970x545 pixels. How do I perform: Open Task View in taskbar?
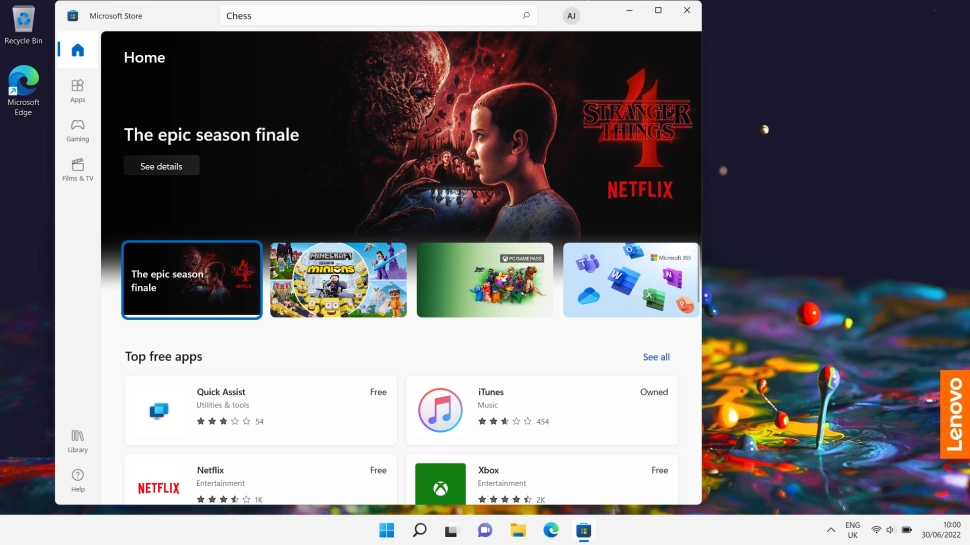pyautogui.click(x=452, y=530)
